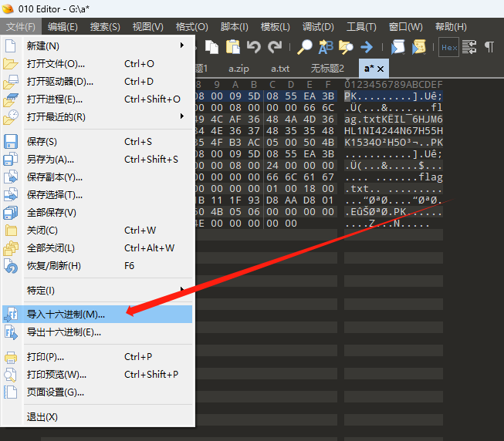The width and height of the screenshot is (504, 441).
Task: Choose 全部关闭(L) menu entry
Action: click(97, 248)
